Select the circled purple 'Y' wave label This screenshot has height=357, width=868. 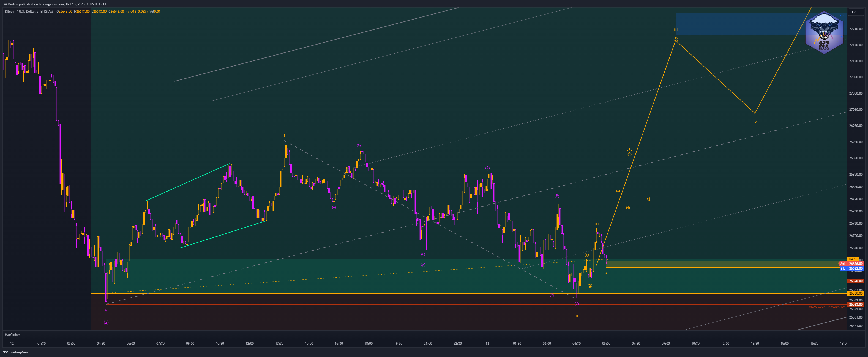[x=552, y=295]
